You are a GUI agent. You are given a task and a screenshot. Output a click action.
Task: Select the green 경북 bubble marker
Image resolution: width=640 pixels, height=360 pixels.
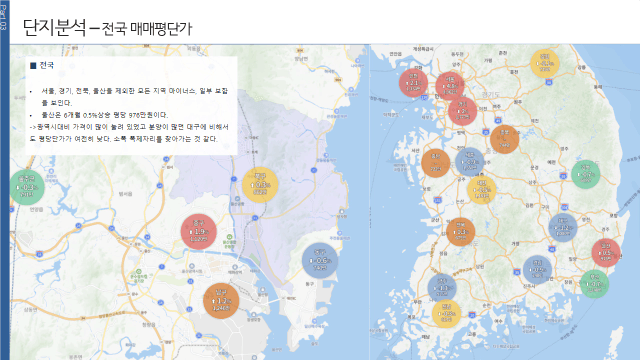[585, 174]
